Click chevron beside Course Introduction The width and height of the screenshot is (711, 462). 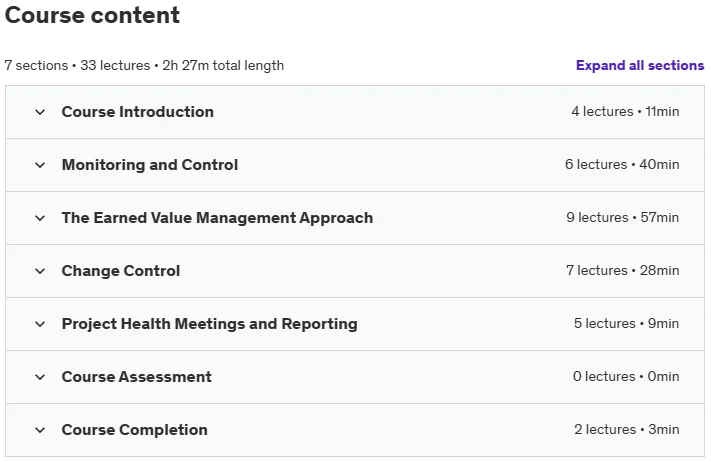coord(40,112)
